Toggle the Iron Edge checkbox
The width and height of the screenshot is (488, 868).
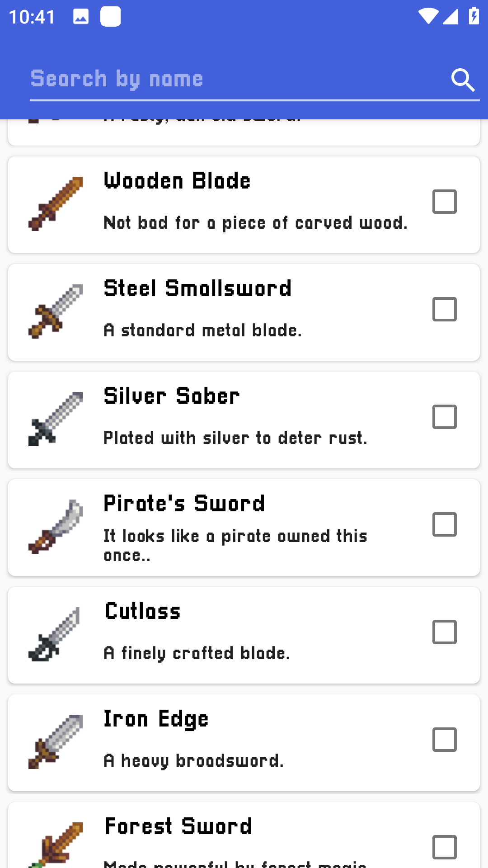pyautogui.click(x=445, y=740)
